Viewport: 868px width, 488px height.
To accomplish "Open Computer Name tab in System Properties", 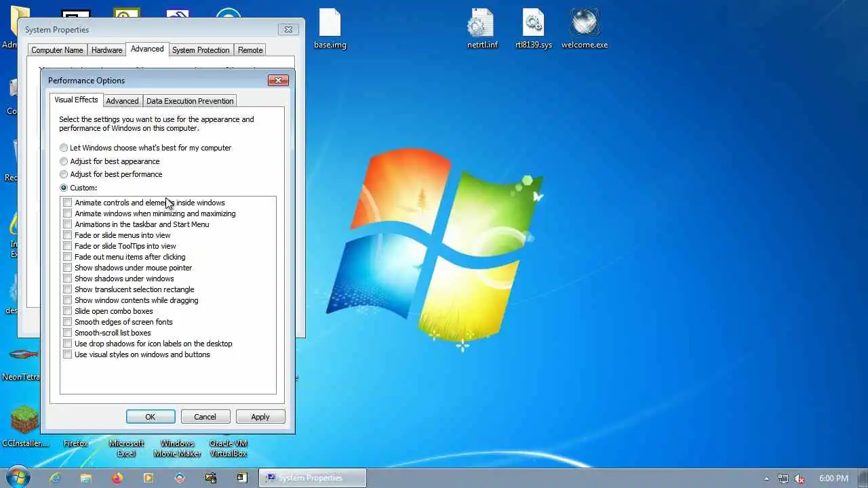I will click(57, 50).
